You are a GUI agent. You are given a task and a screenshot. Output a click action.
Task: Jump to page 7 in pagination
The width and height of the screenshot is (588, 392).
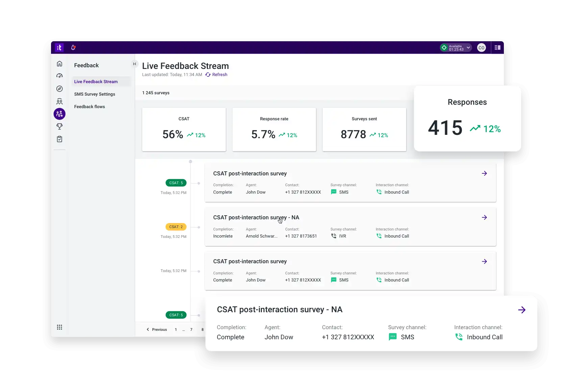coord(191,329)
